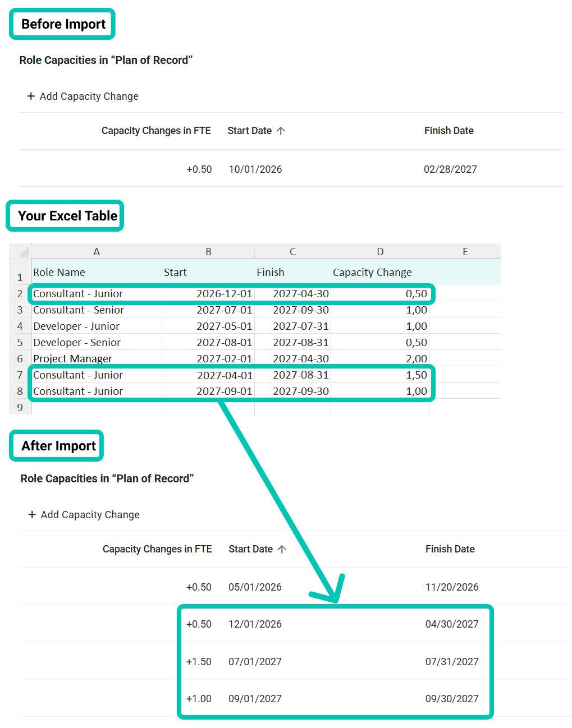Click the '11/20/2026' finish date in After Import
The width and height of the screenshot is (572, 728).
tap(452, 587)
